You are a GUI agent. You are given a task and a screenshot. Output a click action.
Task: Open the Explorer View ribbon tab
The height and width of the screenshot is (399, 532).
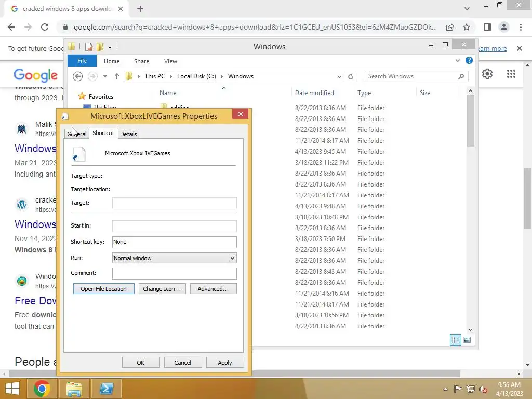[170, 61]
